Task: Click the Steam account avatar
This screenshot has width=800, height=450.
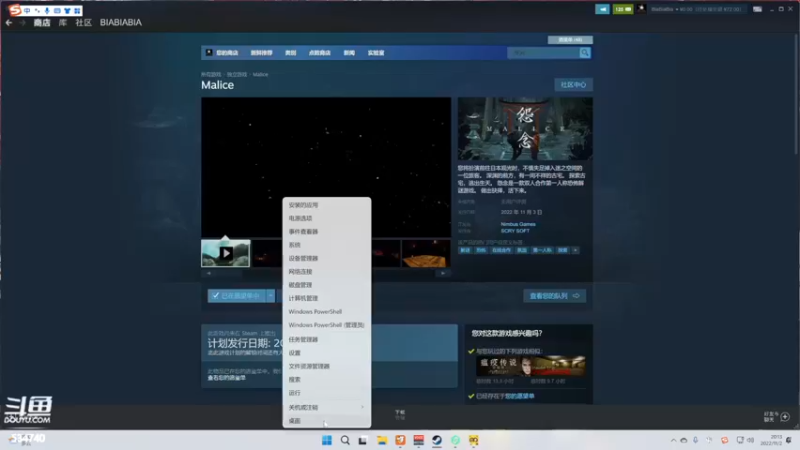Action: click(641, 9)
